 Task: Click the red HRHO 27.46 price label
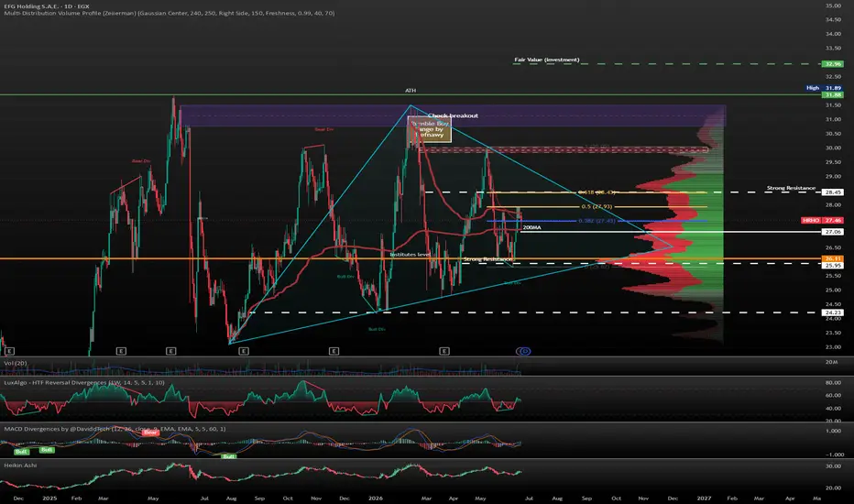click(x=823, y=220)
